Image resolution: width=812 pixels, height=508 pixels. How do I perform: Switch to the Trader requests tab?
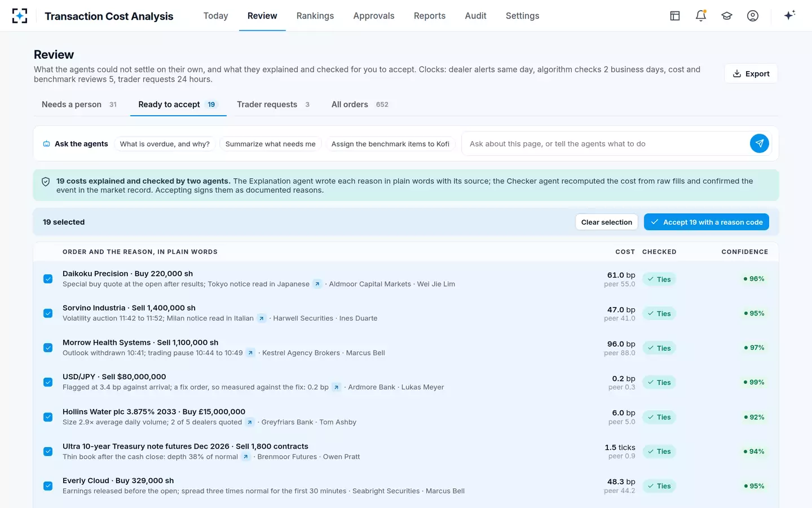pyautogui.click(x=273, y=104)
